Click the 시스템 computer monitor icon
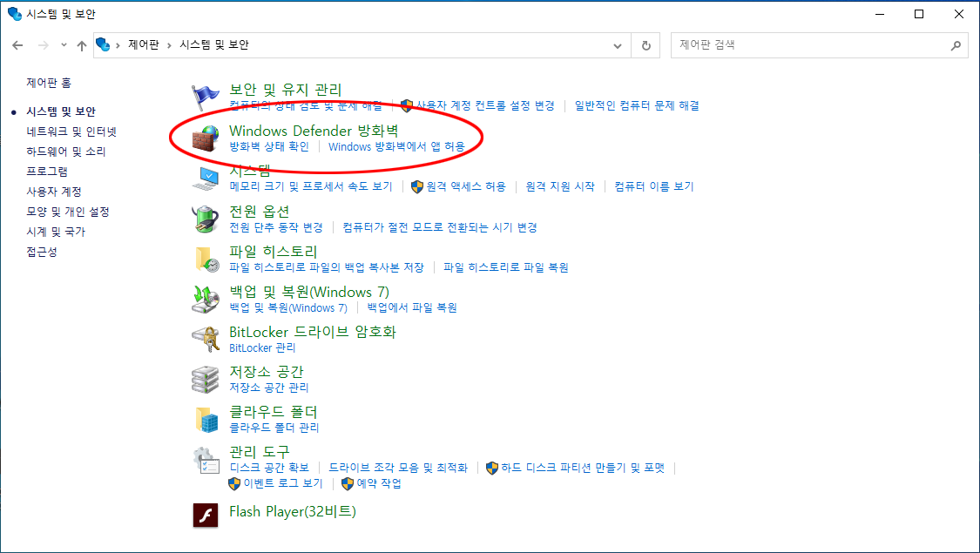Image resolution: width=980 pixels, height=553 pixels. click(x=205, y=179)
